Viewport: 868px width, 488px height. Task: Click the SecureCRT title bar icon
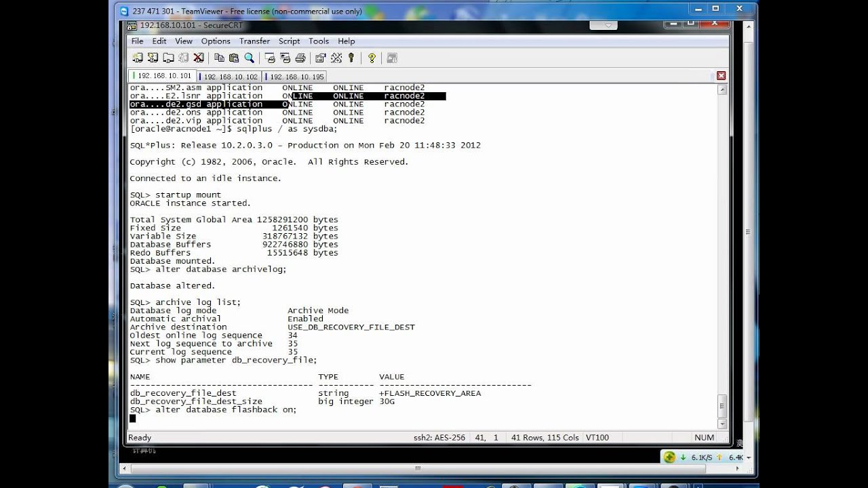click(134, 26)
